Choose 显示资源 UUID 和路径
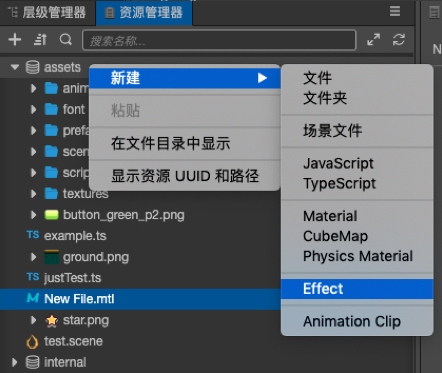Screen dimensions: 442x373 (185, 176)
